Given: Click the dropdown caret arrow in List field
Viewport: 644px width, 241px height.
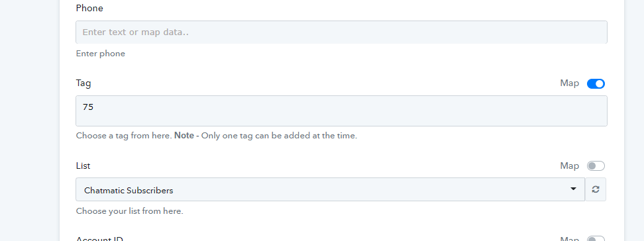Looking at the screenshot, I should click(x=573, y=189).
